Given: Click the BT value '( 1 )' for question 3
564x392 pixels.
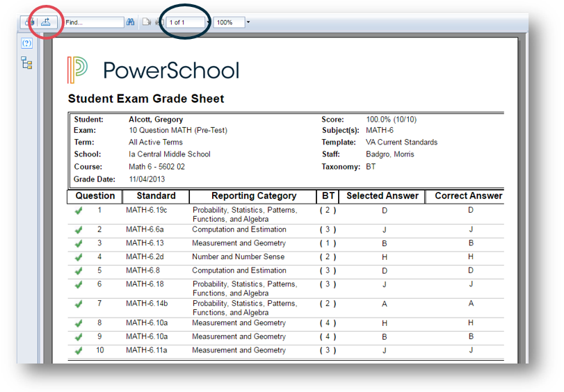Looking at the screenshot, I should (x=328, y=243).
